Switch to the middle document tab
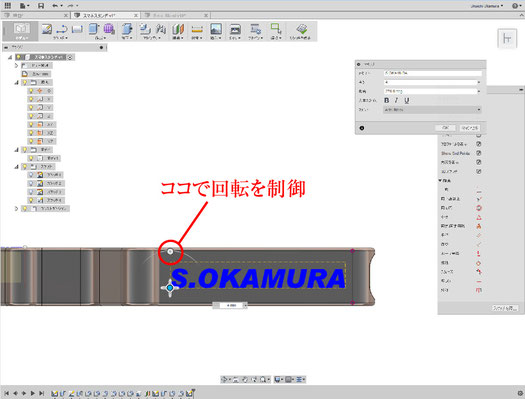Image resolution: width=525 pixels, height=399 pixels. click(x=105, y=15)
